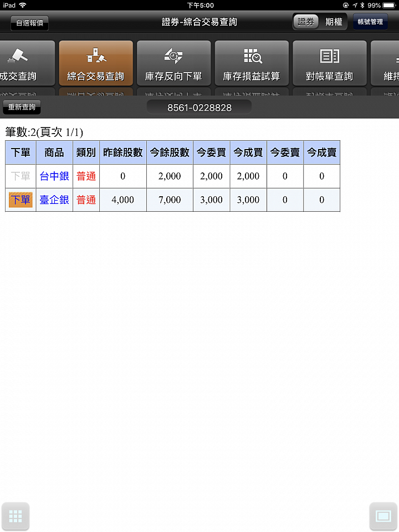The height and width of the screenshot is (532, 399).
Task: Click 4,000 昨餘股數 value for 臺企銀
Action: [x=123, y=200]
